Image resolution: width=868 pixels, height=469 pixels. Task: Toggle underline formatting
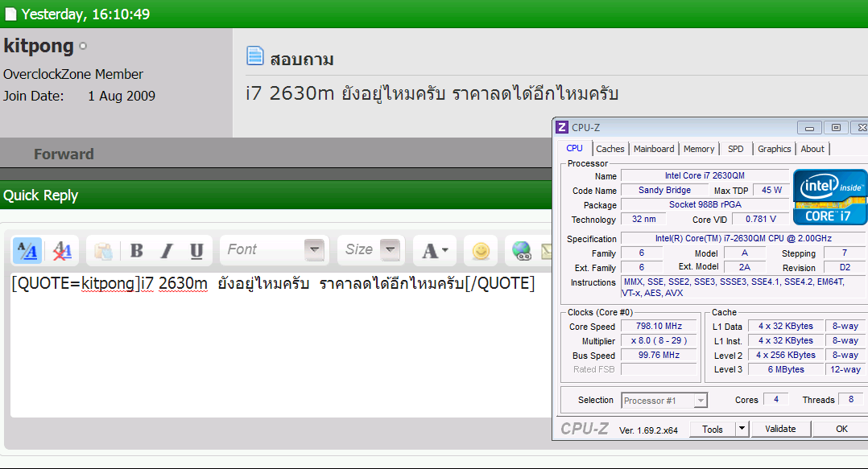pyautogui.click(x=196, y=250)
